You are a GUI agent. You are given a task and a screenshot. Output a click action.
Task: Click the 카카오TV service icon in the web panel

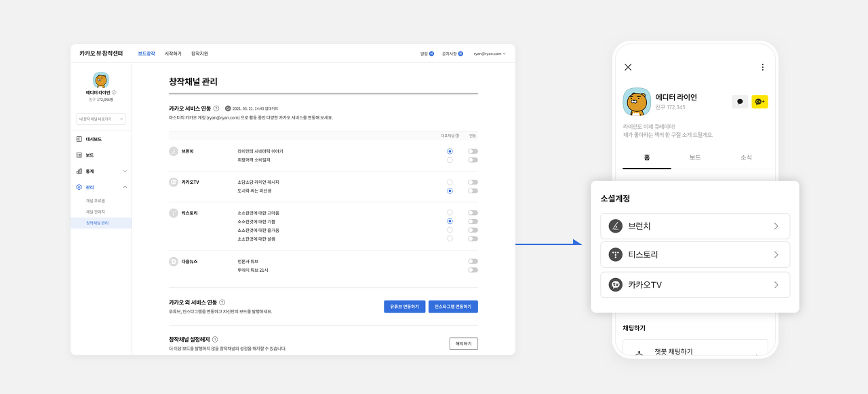174,182
